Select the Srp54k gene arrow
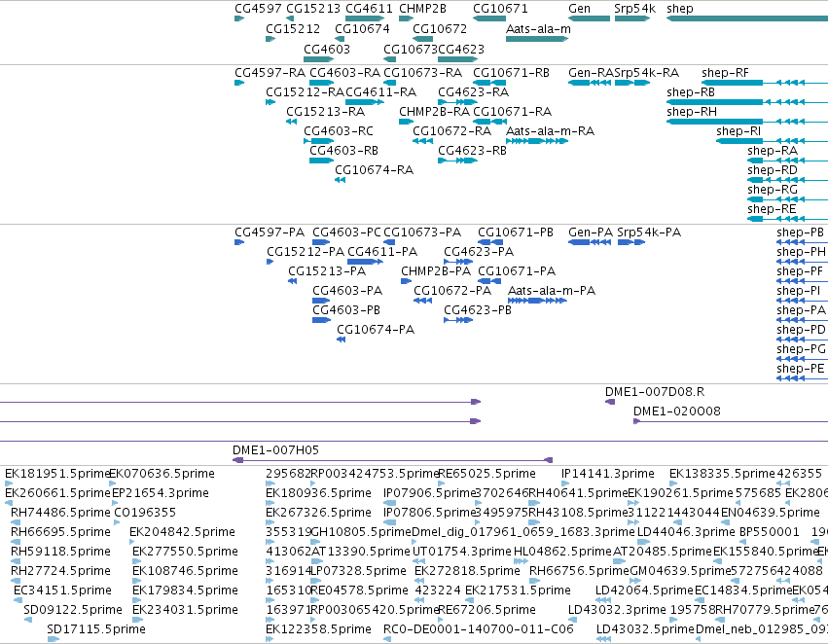Viewport: 828px width, 644px height. click(x=632, y=18)
